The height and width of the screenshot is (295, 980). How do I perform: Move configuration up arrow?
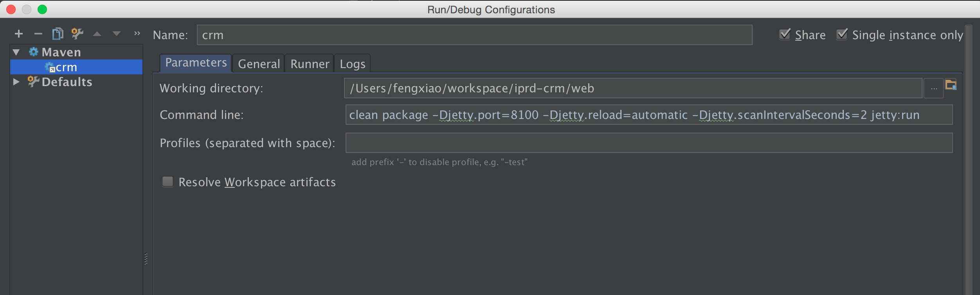click(x=97, y=34)
